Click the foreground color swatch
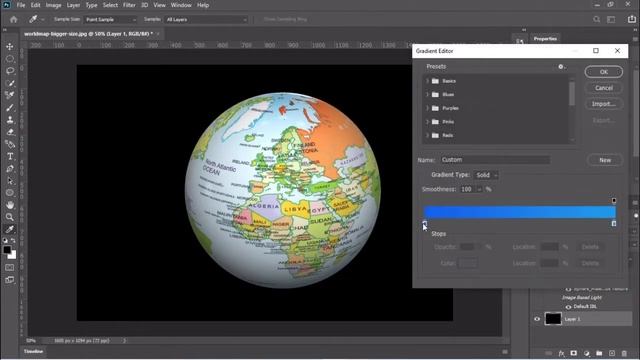 tap(7, 250)
